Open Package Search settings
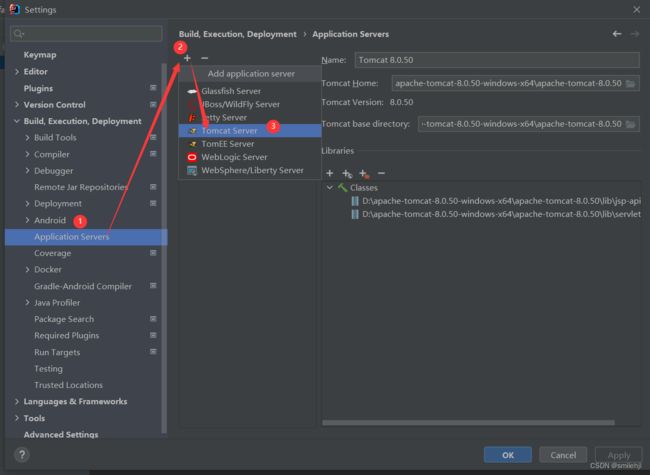The width and height of the screenshot is (650, 475). tap(64, 319)
